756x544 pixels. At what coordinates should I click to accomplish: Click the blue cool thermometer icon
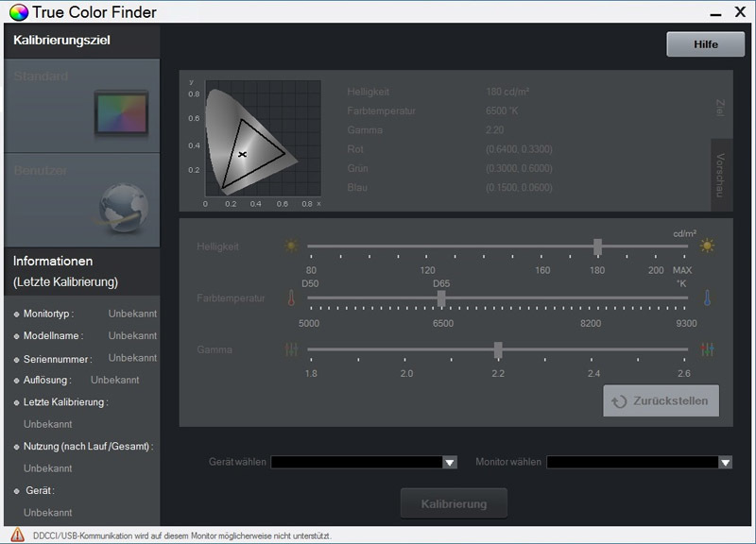click(x=707, y=297)
